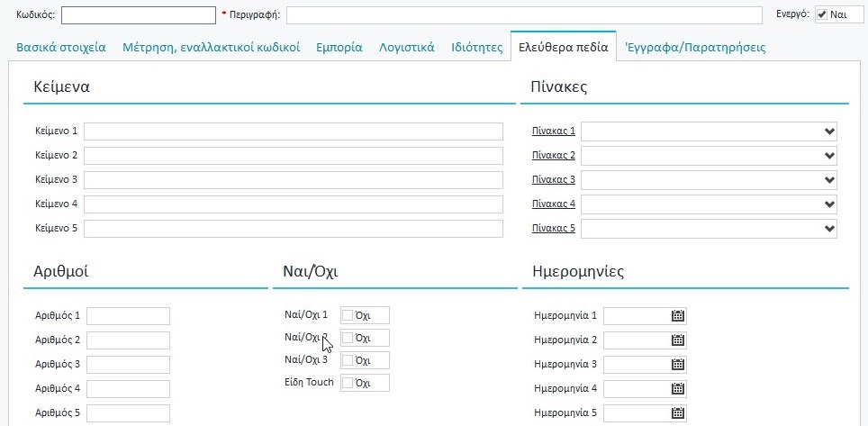This screenshot has height=426, width=868.
Task: Switch to the Βασικά στοιχεία tab
Action: (x=61, y=48)
